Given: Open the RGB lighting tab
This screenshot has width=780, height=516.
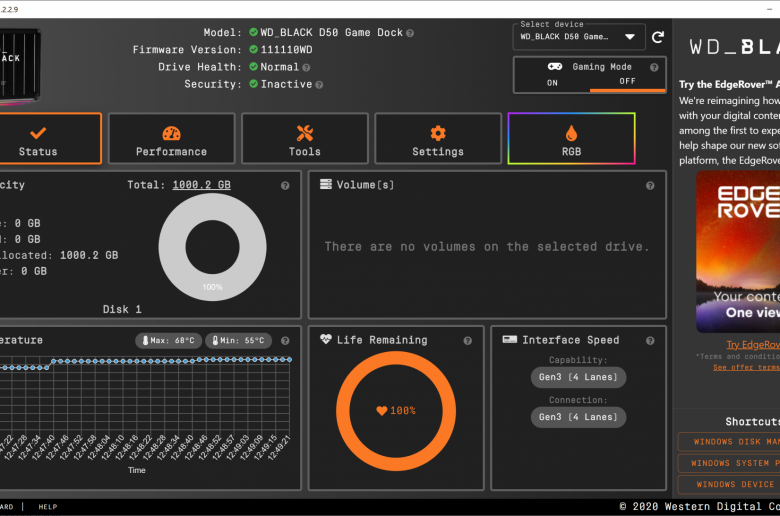Looking at the screenshot, I should (572, 138).
